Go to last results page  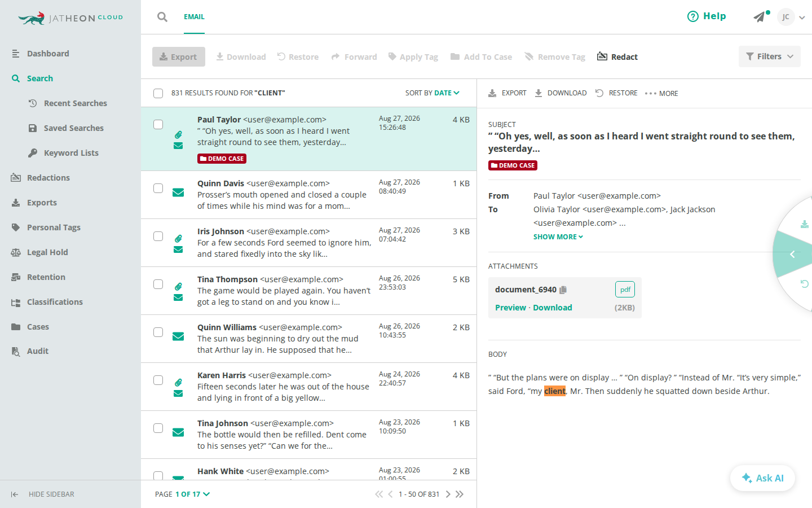pyautogui.click(x=460, y=494)
